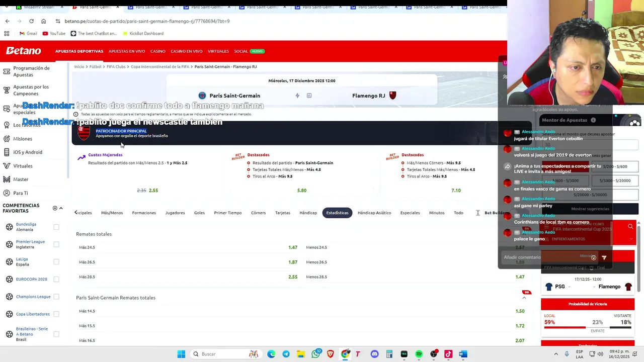Check the Premier League favorite checkbox
Screen dimensions: 644x362
pos(56,244)
